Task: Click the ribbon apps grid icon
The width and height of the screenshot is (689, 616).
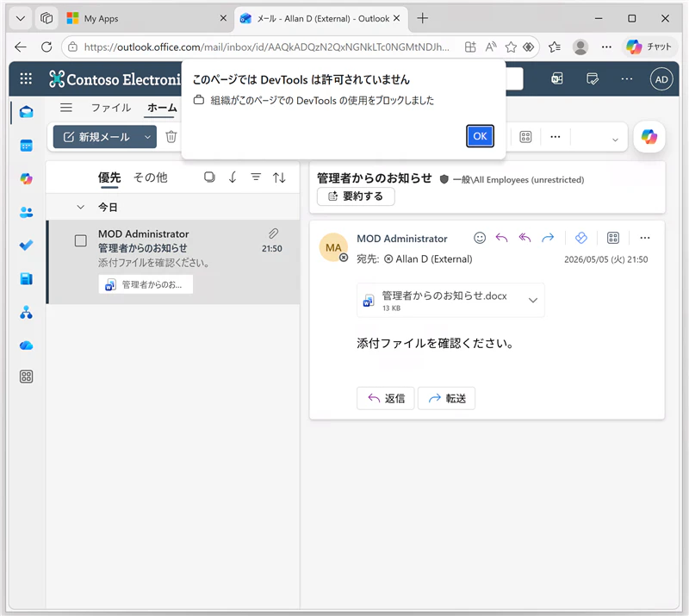Action: (525, 137)
